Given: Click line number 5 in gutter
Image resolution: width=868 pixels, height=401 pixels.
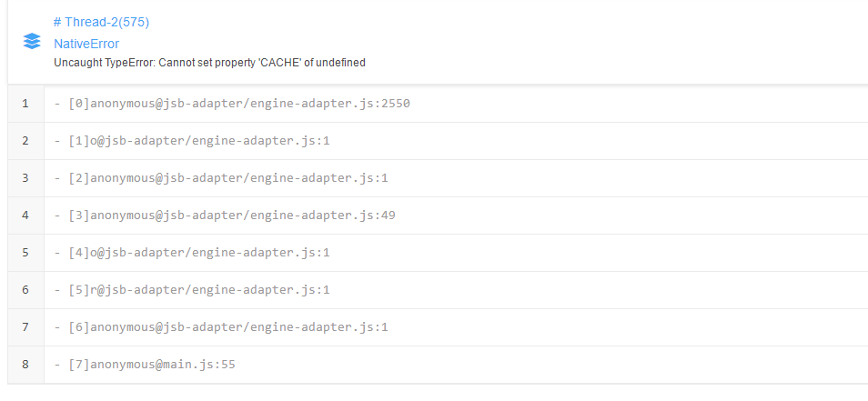Looking at the screenshot, I should click(25, 253).
